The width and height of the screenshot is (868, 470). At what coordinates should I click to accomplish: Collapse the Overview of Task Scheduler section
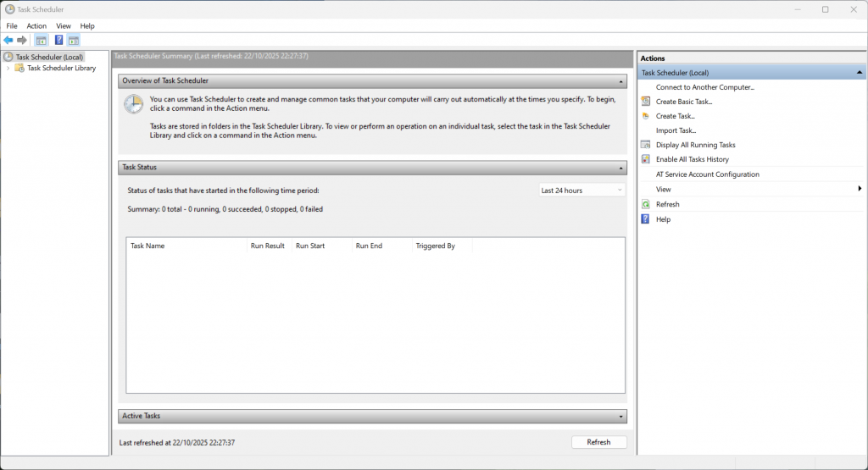tap(620, 81)
